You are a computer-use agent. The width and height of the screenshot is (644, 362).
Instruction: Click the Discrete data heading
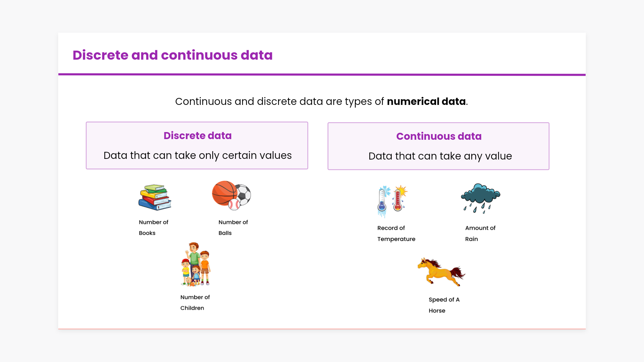pos(198,135)
